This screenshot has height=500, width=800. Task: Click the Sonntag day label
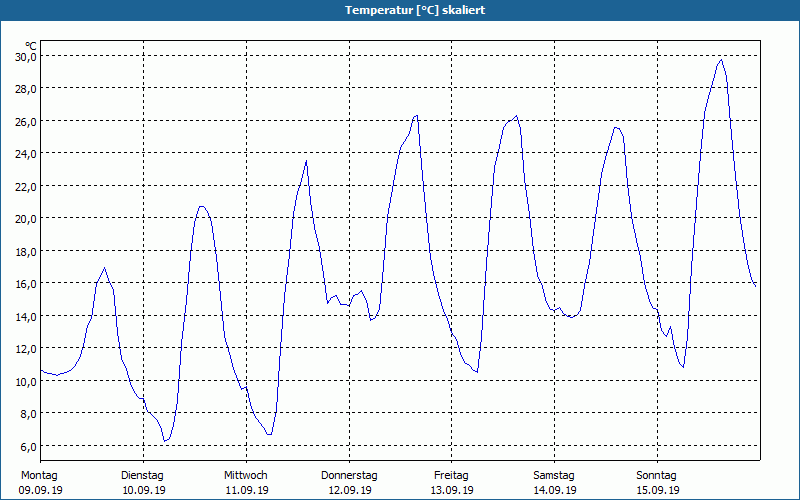pos(657,476)
